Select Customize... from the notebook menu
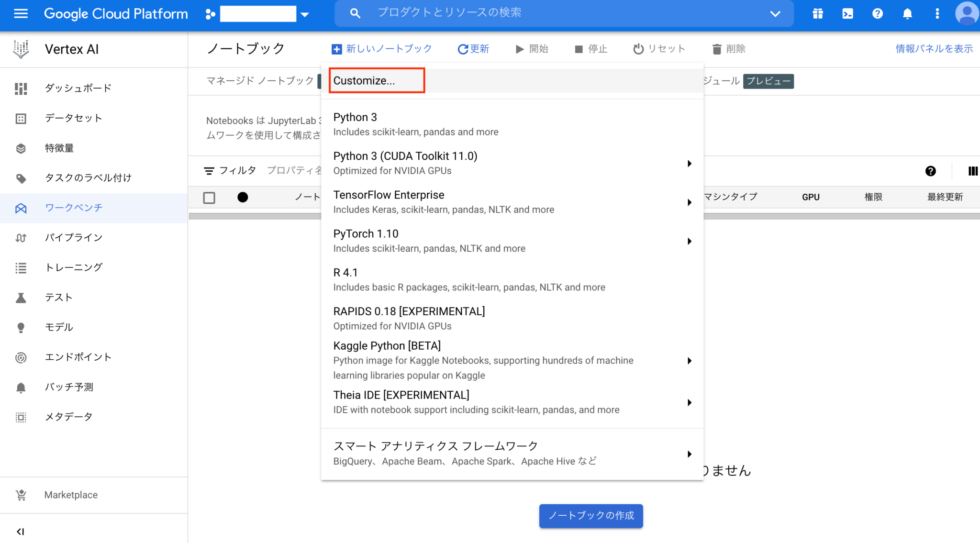This screenshot has height=543, width=980. coord(365,80)
